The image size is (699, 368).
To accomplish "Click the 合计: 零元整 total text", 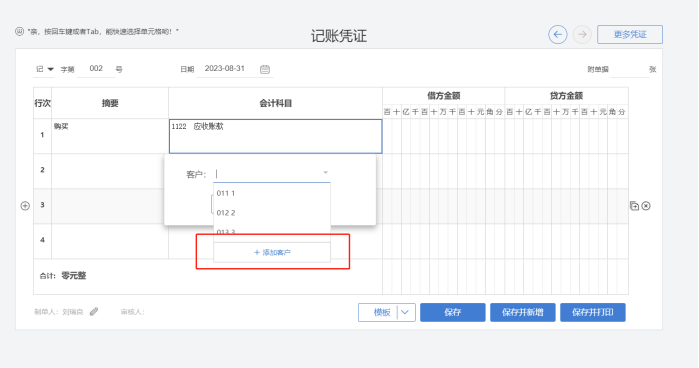I will point(63,276).
